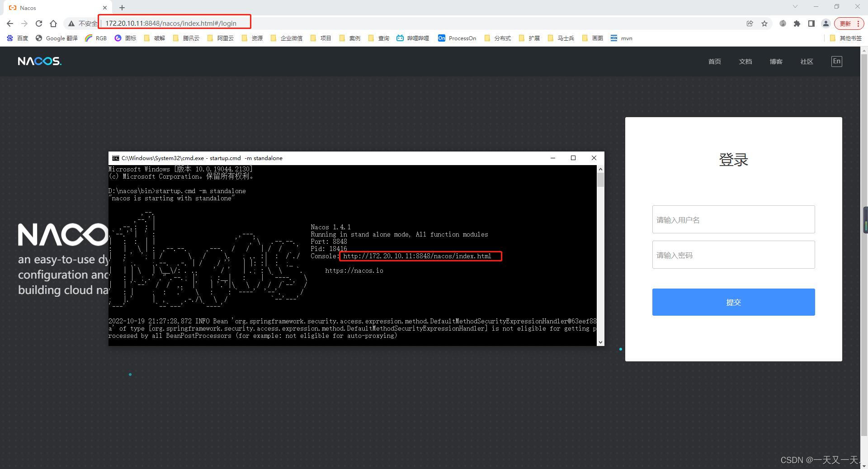Open 博客 in Nacos header
Image resolution: width=868 pixels, height=469 pixels.
click(x=776, y=62)
